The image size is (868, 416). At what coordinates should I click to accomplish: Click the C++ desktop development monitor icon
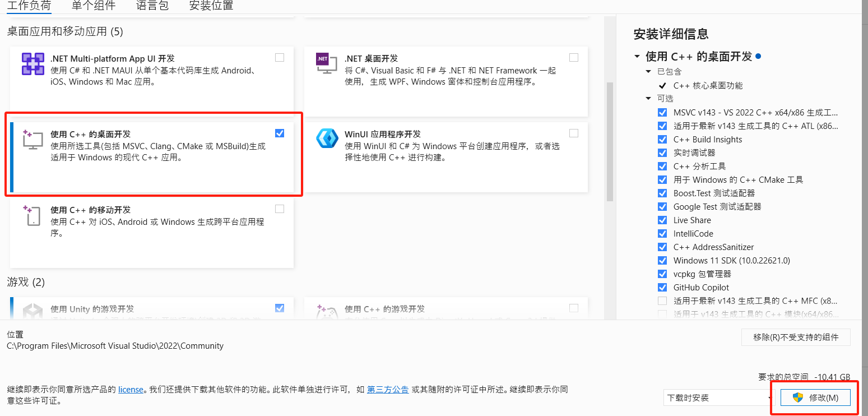click(x=33, y=140)
